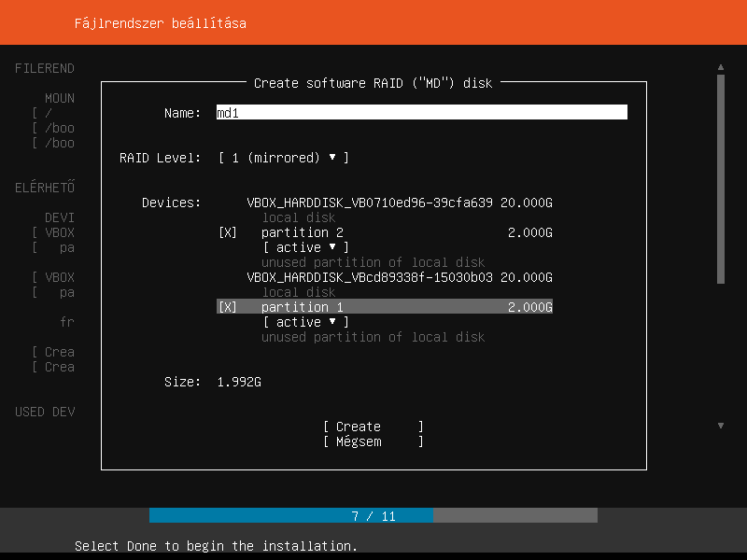Click the scrollbar down arrow
The image size is (747, 560).
tap(720, 426)
